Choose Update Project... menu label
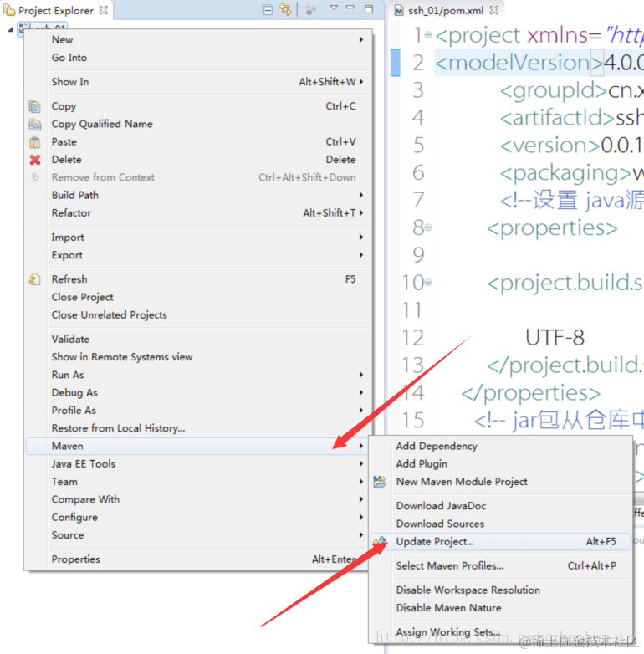This screenshot has height=654, width=644. point(435,541)
